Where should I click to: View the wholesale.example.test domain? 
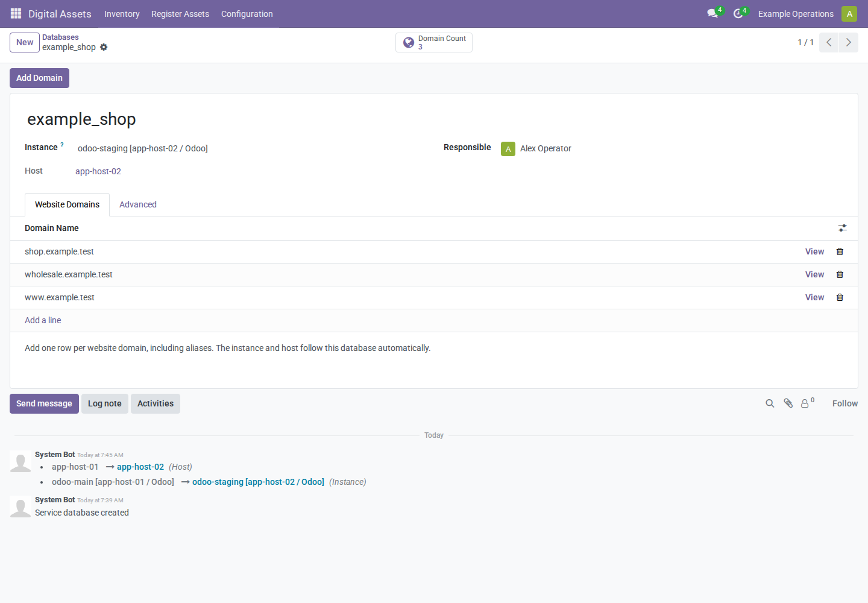815,274
